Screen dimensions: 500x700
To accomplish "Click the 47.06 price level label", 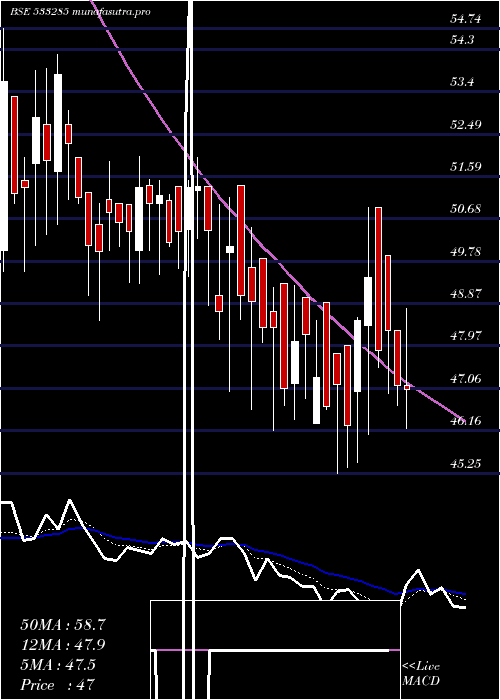I will pyautogui.click(x=466, y=379).
